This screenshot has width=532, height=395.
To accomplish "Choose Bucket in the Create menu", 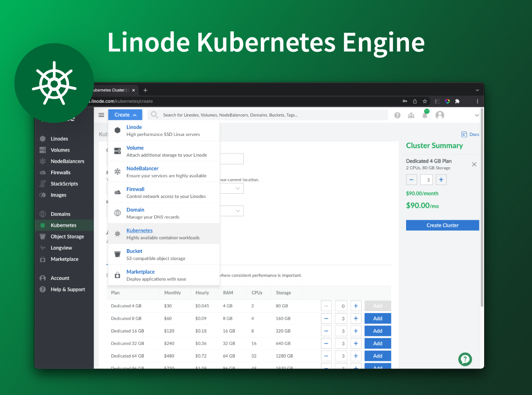I will coord(134,251).
